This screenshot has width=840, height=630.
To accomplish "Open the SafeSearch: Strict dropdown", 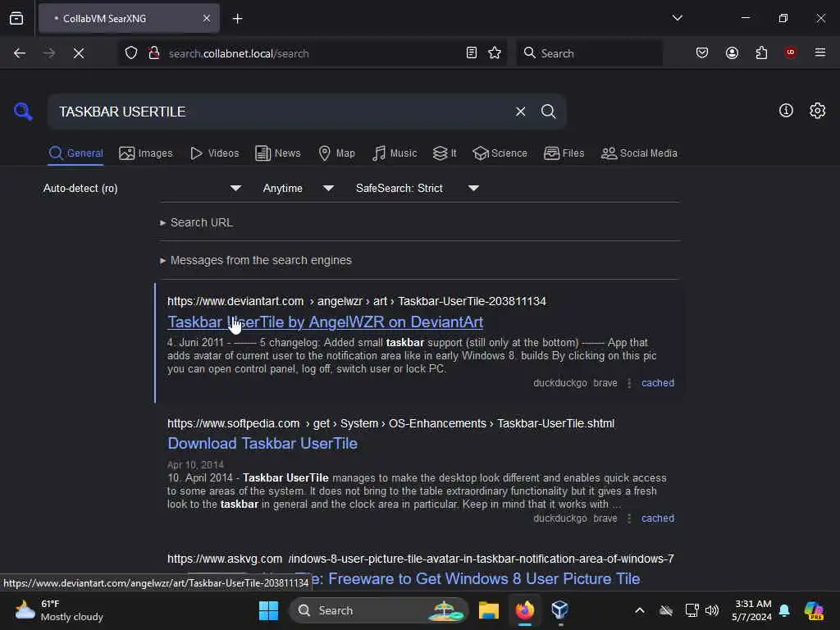I will click(x=418, y=188).
